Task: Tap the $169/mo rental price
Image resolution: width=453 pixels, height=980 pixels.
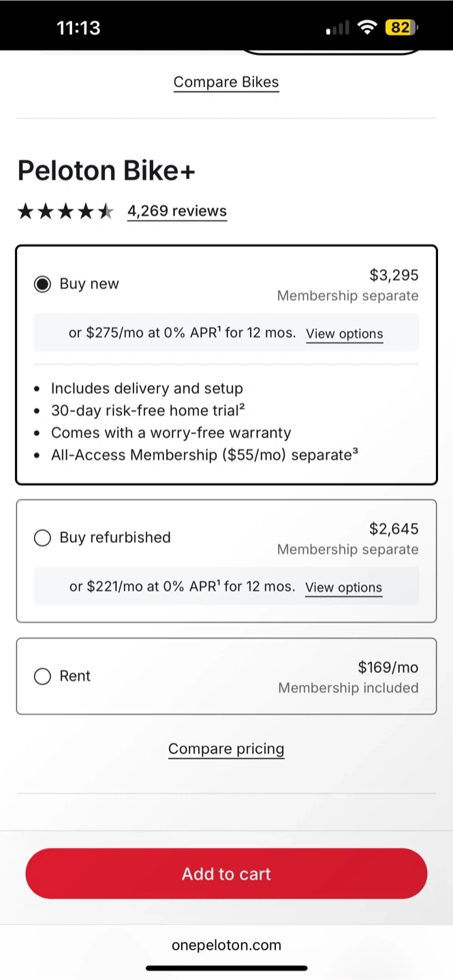Action: [388, 667]
